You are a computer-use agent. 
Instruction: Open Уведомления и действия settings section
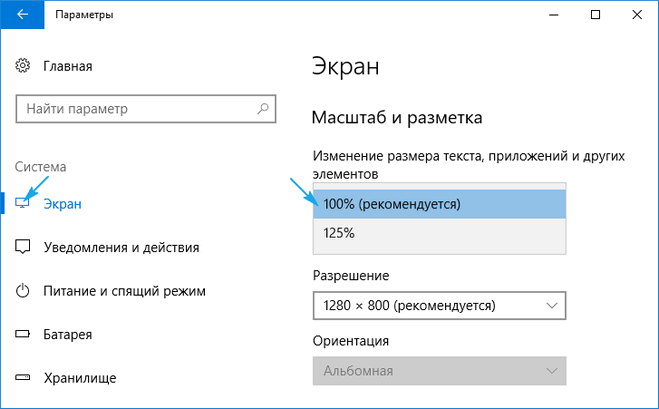120,247
